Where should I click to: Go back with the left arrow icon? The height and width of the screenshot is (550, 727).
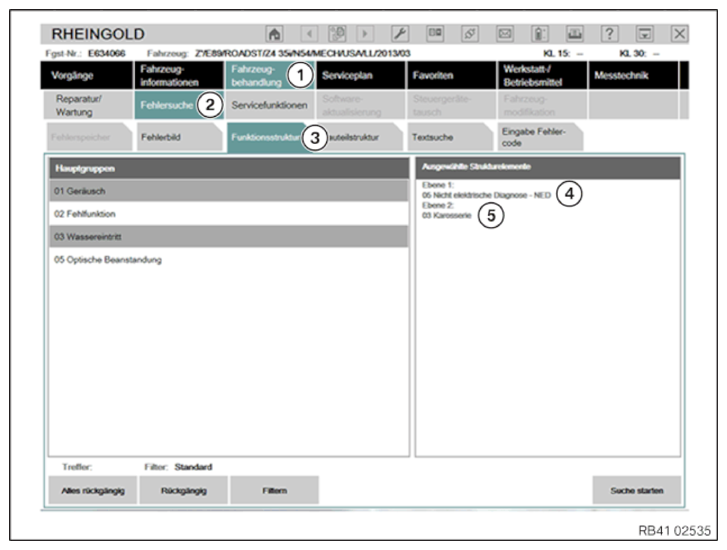pyautogui.click(x=309, y=34)
